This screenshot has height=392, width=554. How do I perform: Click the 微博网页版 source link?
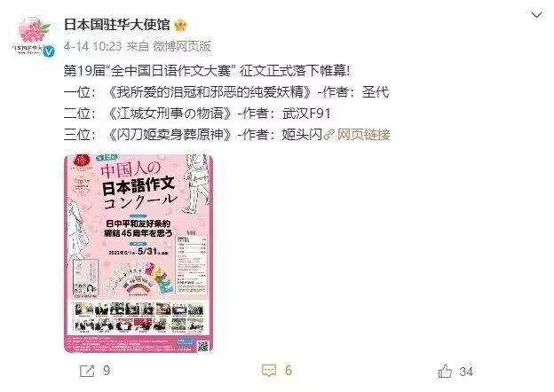point(182,46)
